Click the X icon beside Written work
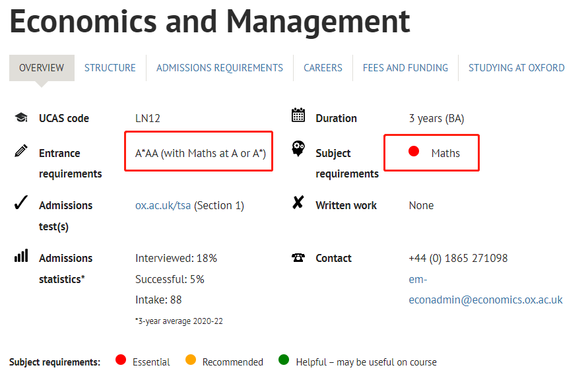The width and height of the screenshot is (588, 382). [x=298, y=203]
